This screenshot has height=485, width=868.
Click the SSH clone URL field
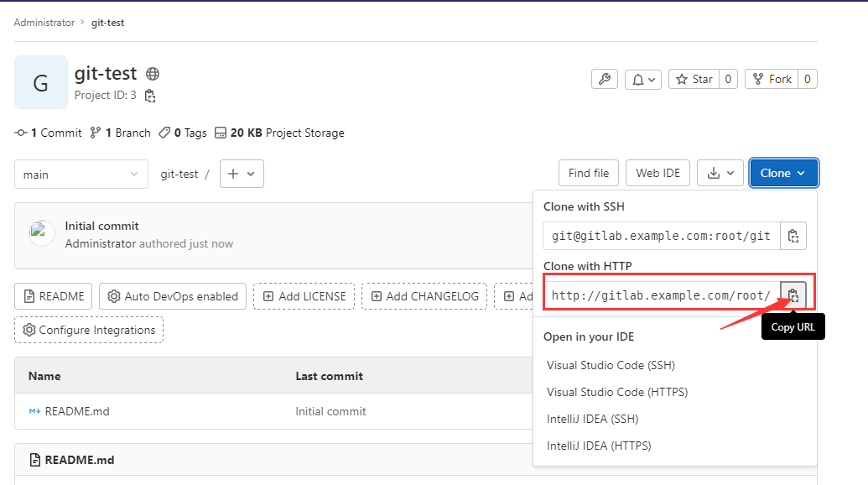662,236
